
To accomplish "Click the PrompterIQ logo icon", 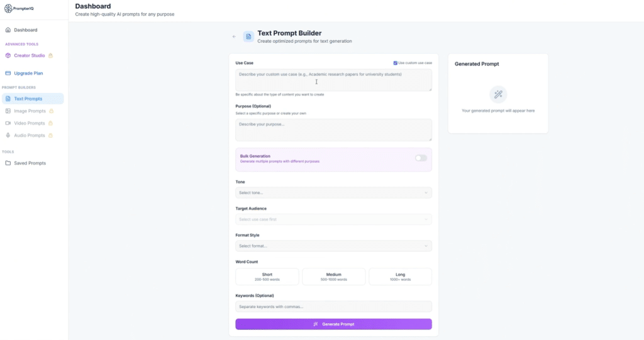I will click(x=8, y=8).
